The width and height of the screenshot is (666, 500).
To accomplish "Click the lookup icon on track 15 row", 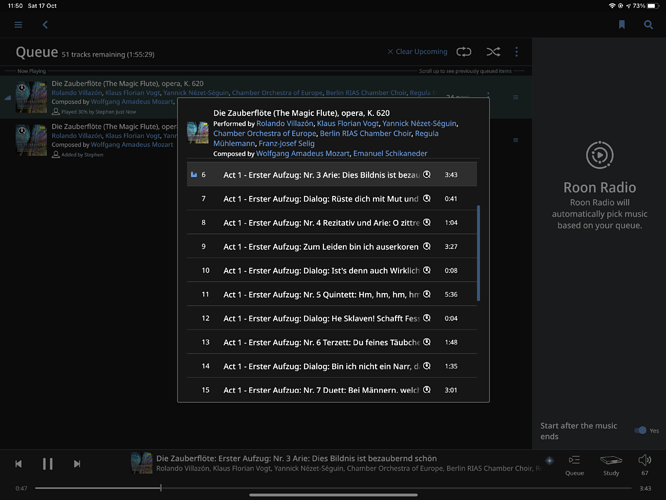I will coord(427,390).
